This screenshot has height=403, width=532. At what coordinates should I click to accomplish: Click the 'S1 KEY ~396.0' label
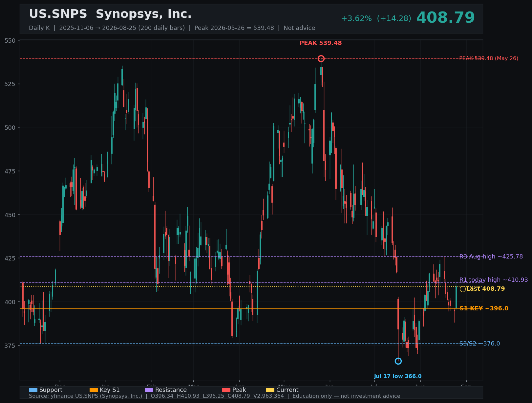click(x=484, y=308)
